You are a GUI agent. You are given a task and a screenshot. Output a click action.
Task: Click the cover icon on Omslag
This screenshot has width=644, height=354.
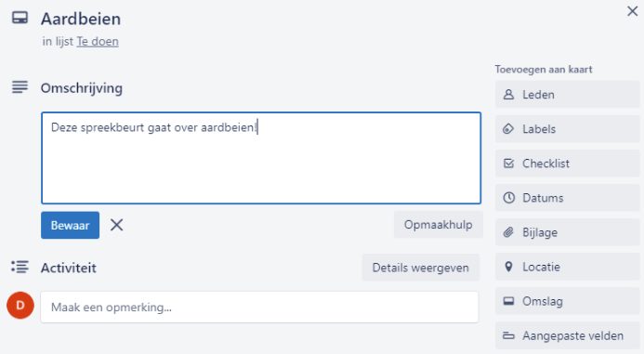(x=508, y=301)
